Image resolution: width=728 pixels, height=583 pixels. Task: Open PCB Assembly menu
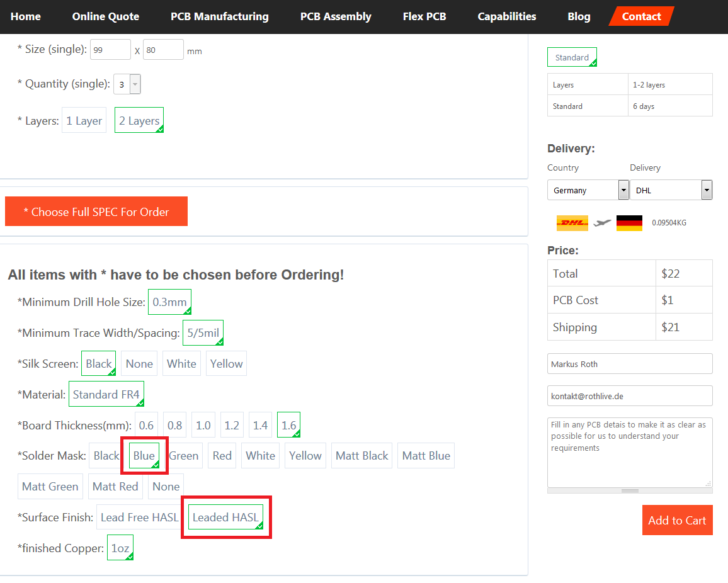point(336,17)
